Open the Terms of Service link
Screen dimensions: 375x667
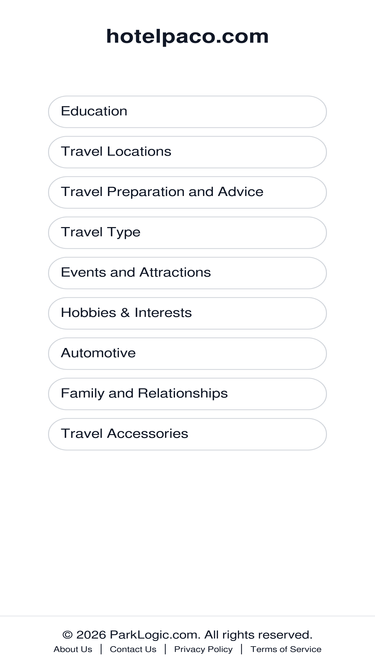[x=286, y=649]
